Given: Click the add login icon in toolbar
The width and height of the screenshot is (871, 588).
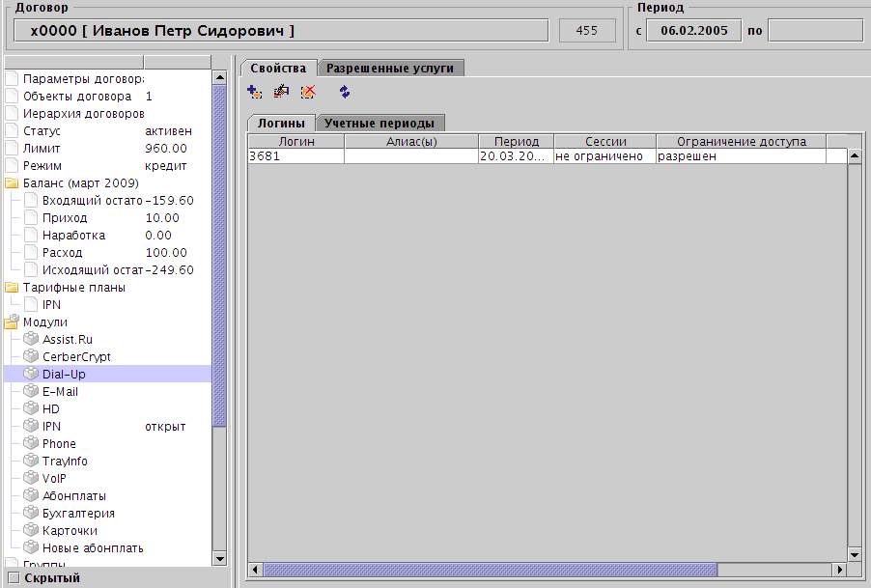Looking at the screenshot, I should [x=255, y=92].
